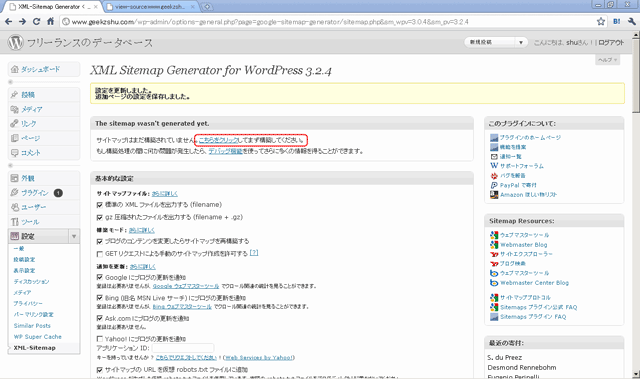Image resolution: width=640 pixels, height=379 pixels.
Task: Open a new browser tab
Action: tap(207, 7)
